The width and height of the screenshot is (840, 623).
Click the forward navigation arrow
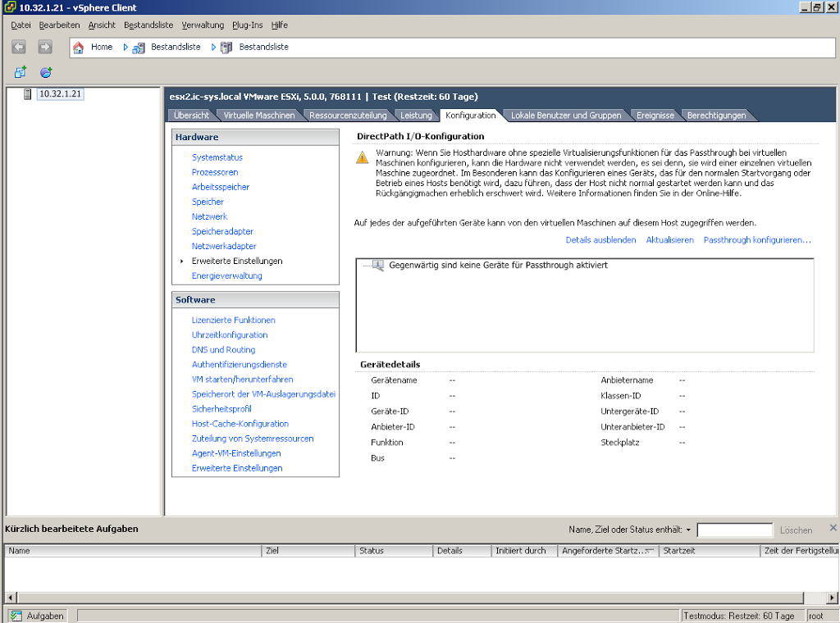point(45,47)
